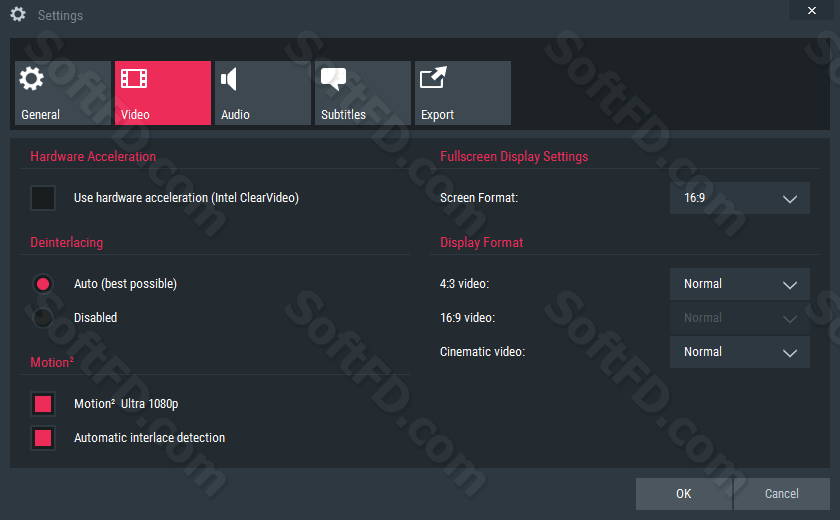Click the '16:9 video:' label
This screenshot has width=840, height=520.
click(x=468, y=318)
